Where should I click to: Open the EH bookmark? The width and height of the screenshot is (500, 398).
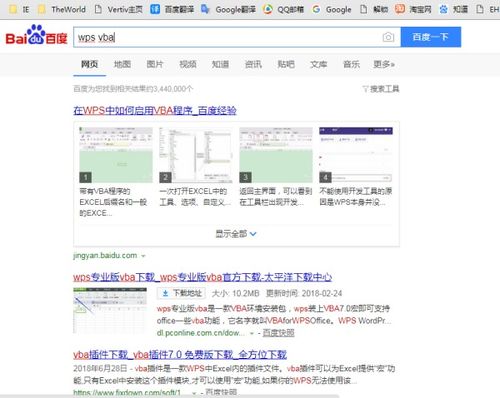tap(487, 9)
